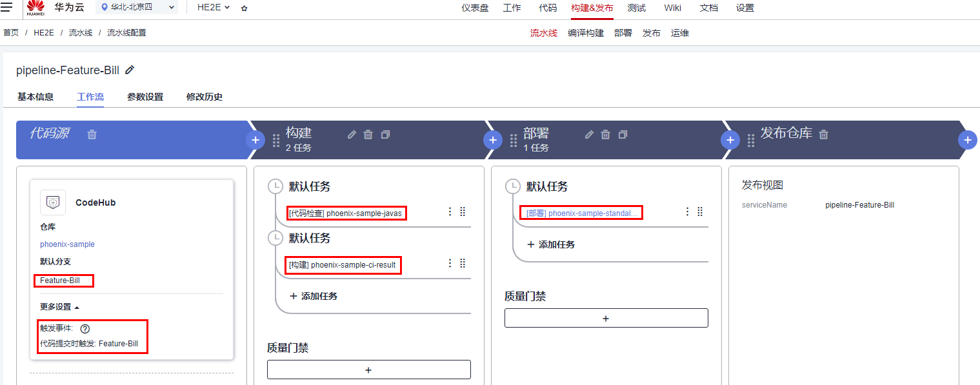Click the CodeHub repository icon
Viewport: 980px width, 385px height.
(52, 202)
